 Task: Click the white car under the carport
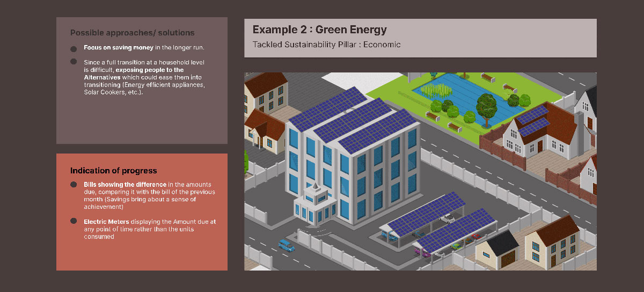point(447,218)
